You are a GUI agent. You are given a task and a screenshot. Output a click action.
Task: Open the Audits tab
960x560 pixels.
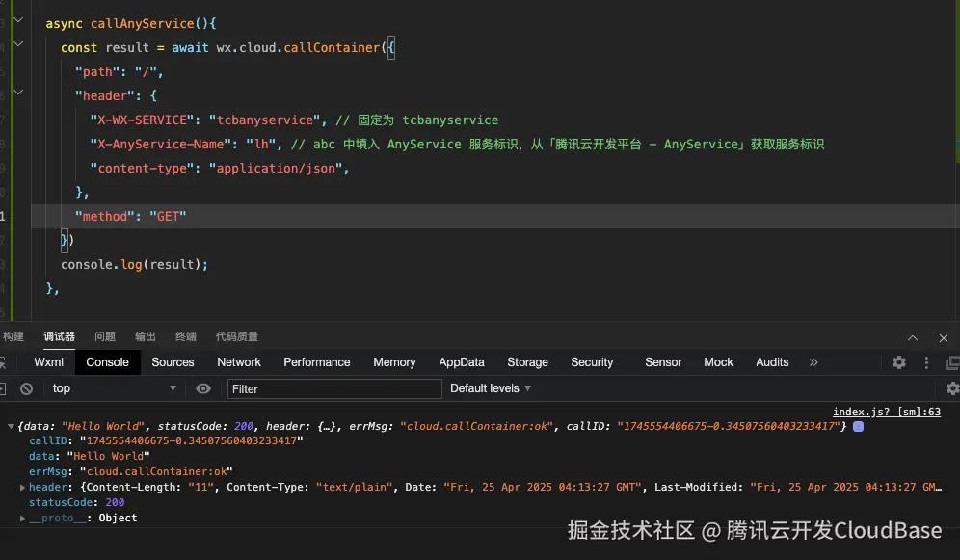tap(772, 362)
